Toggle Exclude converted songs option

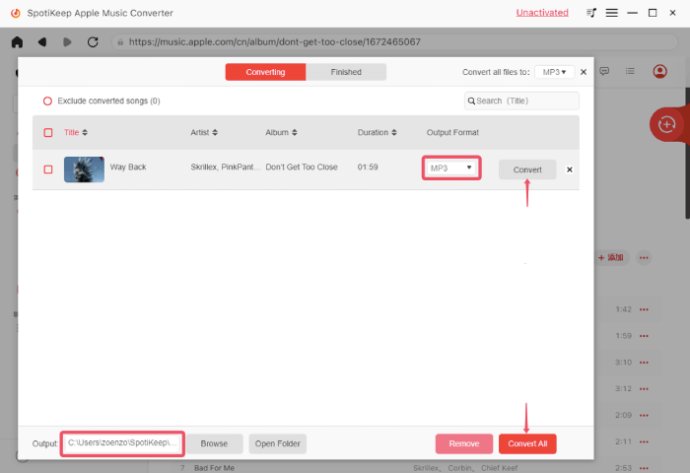(48, 101)
